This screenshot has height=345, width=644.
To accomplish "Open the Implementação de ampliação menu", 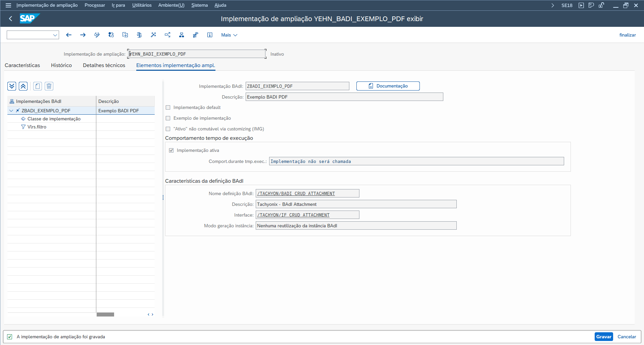I will (x=47, y=5).
